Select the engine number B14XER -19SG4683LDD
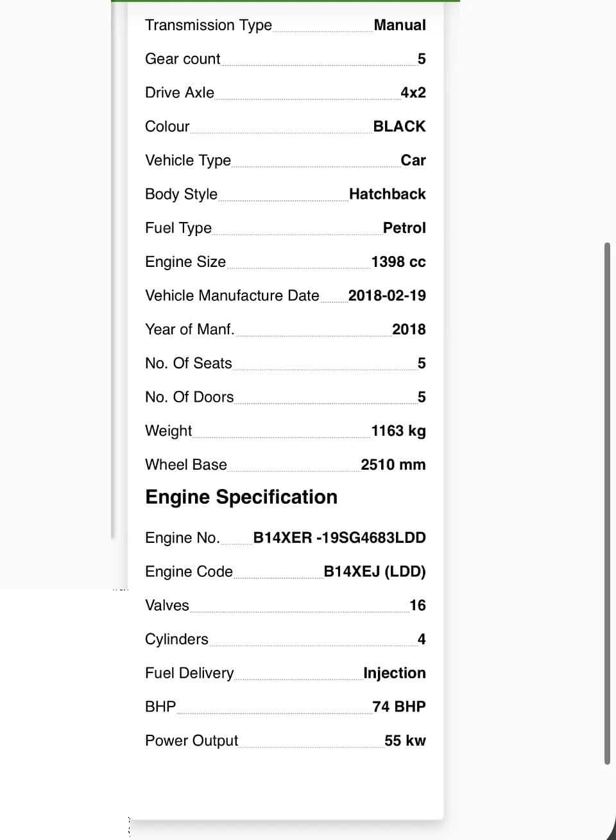The height and width of the screenshot is (840, 616). (339, 538)
